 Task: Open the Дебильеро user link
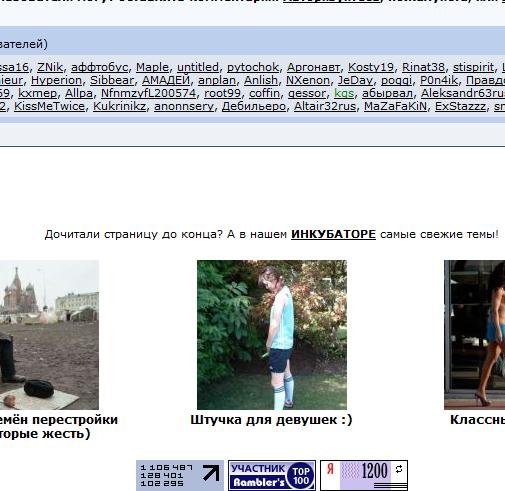click(254, 106)
